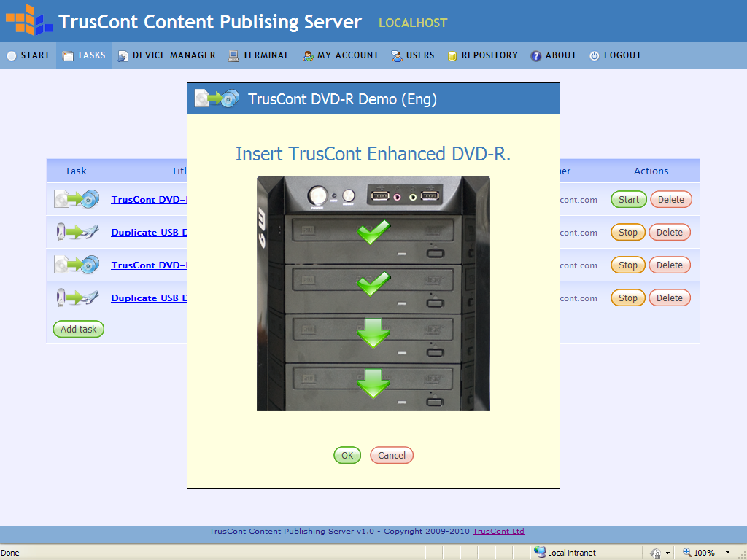
Task: Click the TrusCont orange-blue logo icon
Action: 29,20
